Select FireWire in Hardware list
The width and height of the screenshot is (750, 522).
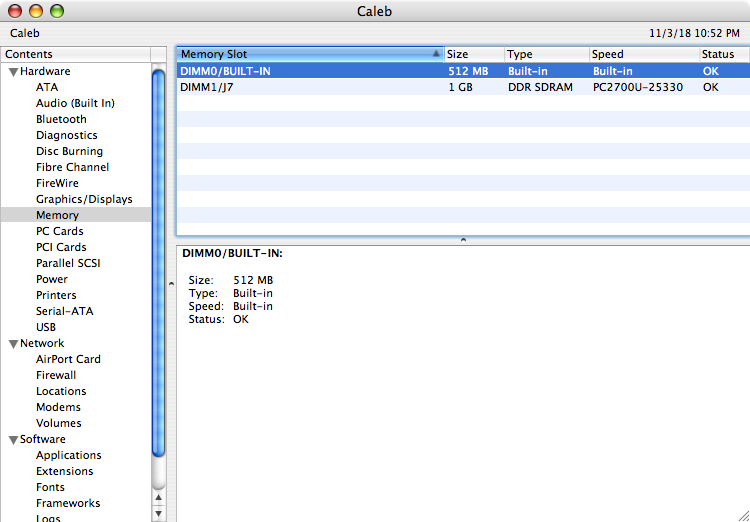coord(57,183)
